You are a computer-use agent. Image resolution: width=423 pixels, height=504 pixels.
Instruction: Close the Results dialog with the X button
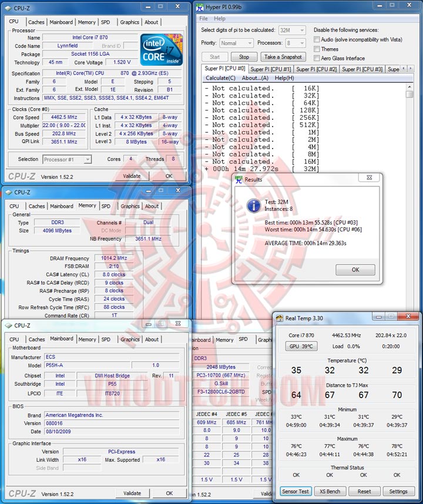(370, 177)
